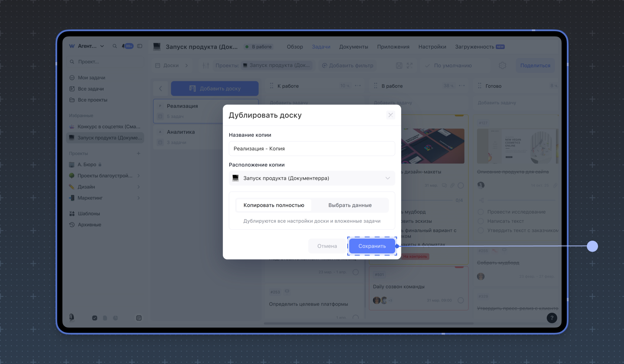Collapse the sidebar panel icon
Screen dimensions: 624x364
(140, 46)
